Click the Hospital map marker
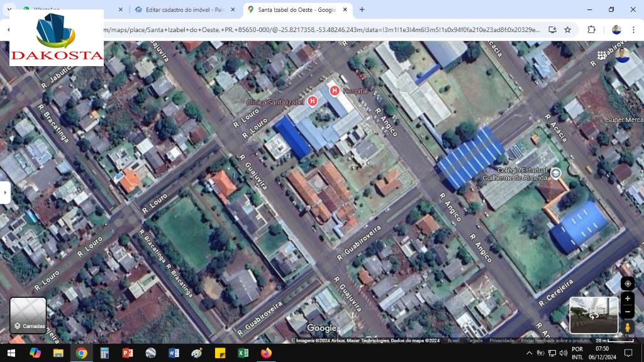Image resolution: width=644 pixels, height=362 pixels. click(x=335, y=91)
